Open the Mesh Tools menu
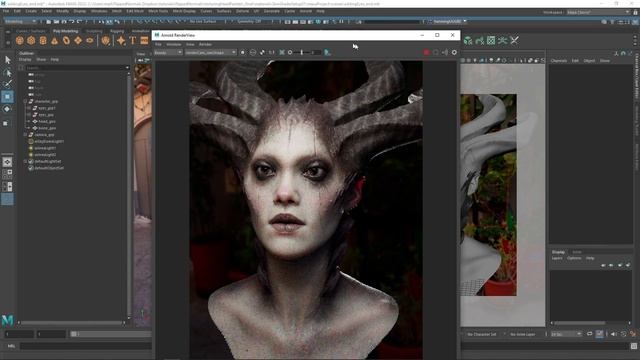The image size is (640, 360). point(158,11)
